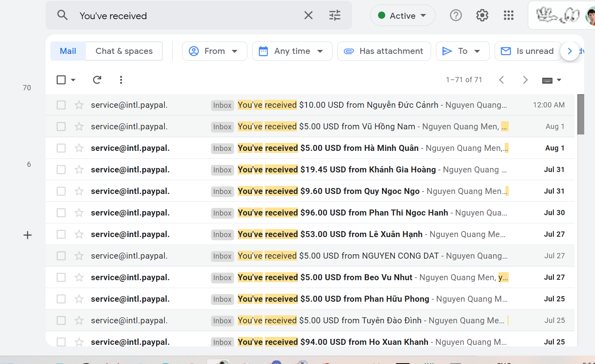Check the Hà Minh Quân email

[61, 148]
